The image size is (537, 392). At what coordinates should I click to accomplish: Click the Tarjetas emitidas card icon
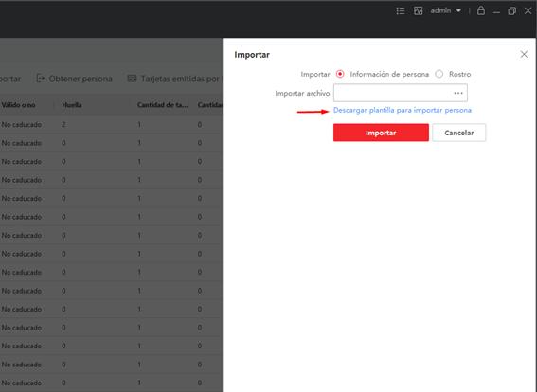pos(132,79)
